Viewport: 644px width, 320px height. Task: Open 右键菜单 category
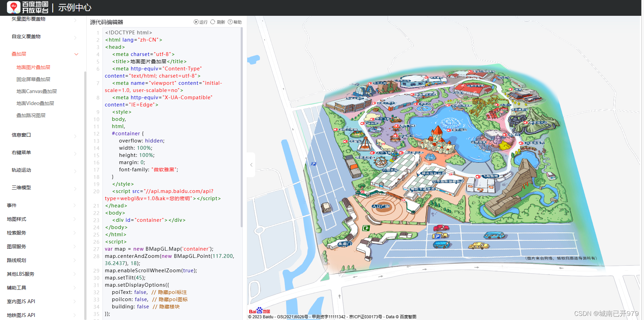[21, 152]
